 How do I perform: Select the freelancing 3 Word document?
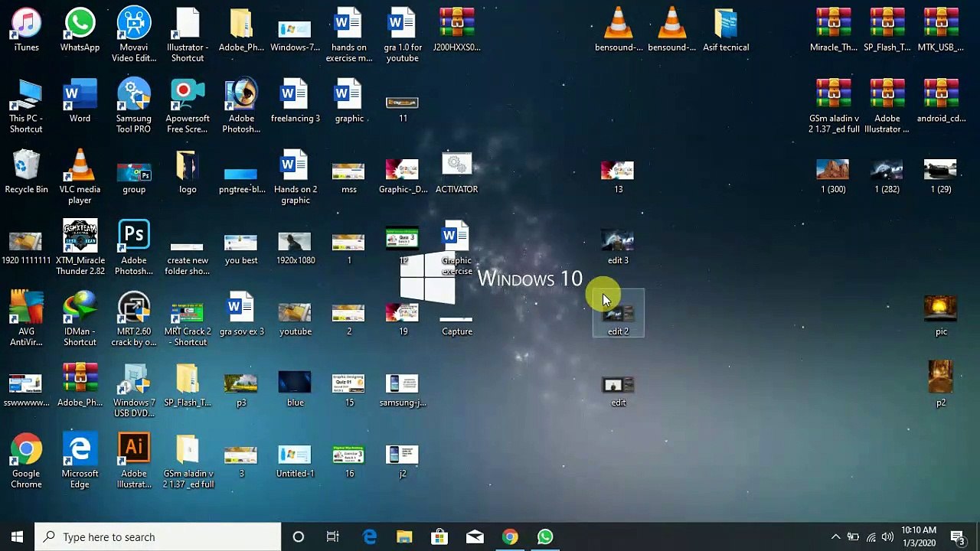click(x=296, y=101)
